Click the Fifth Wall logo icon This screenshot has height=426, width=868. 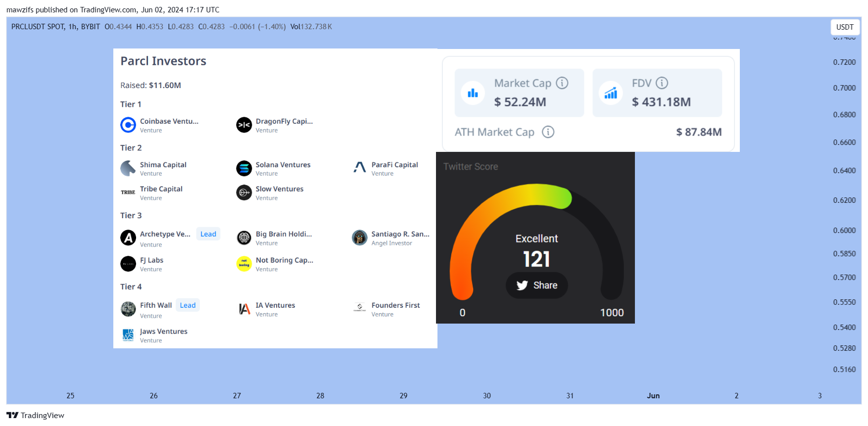[x=128, y=309]
